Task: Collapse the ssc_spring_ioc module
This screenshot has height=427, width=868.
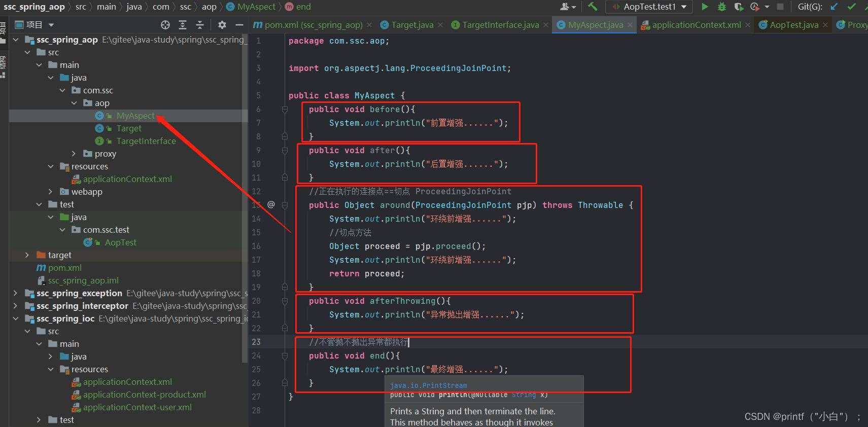Action: tap(16, 318)
